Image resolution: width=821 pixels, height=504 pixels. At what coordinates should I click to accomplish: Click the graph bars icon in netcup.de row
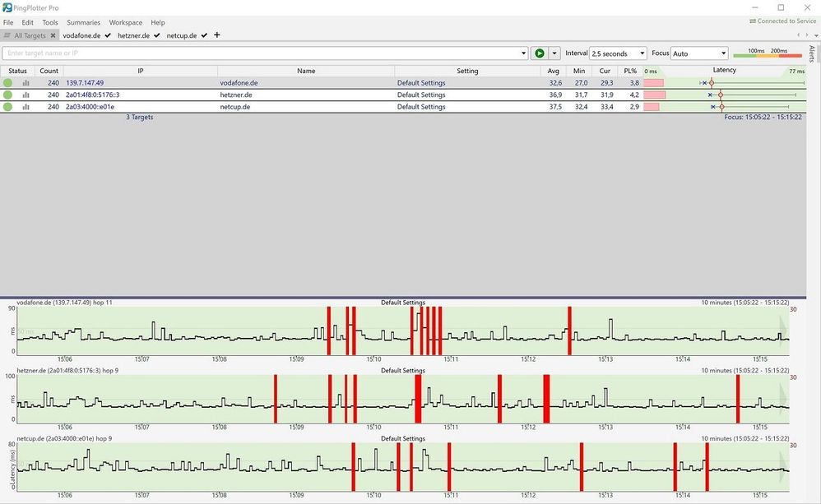tap(26, 107)
